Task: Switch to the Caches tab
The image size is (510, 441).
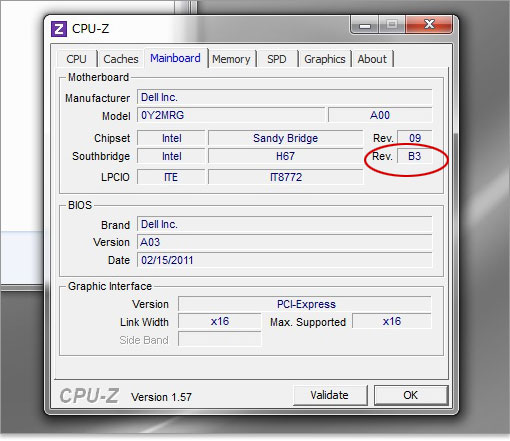Action: [121, 59]
